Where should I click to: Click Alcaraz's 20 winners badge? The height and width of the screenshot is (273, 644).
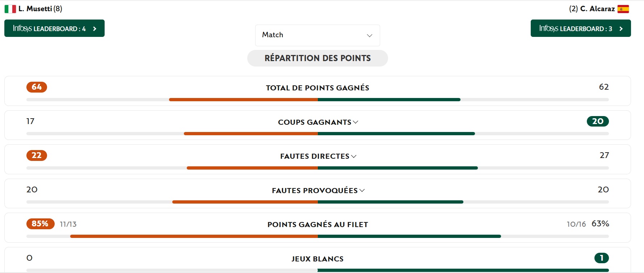[598, 121]
